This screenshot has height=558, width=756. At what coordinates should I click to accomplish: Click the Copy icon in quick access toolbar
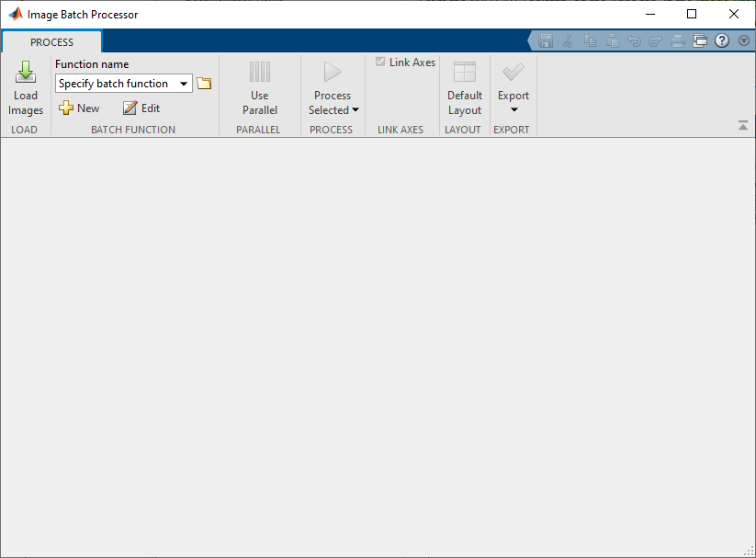590,41
